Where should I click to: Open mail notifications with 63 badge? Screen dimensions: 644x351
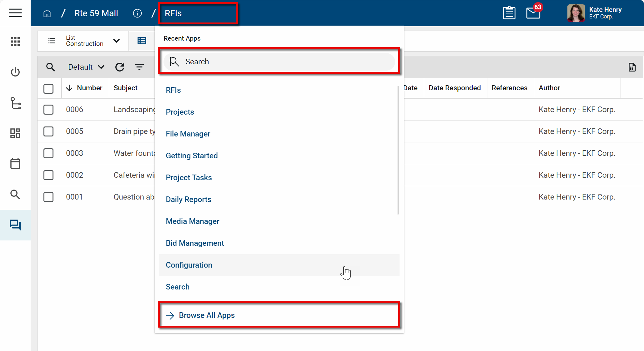point(533,13)
